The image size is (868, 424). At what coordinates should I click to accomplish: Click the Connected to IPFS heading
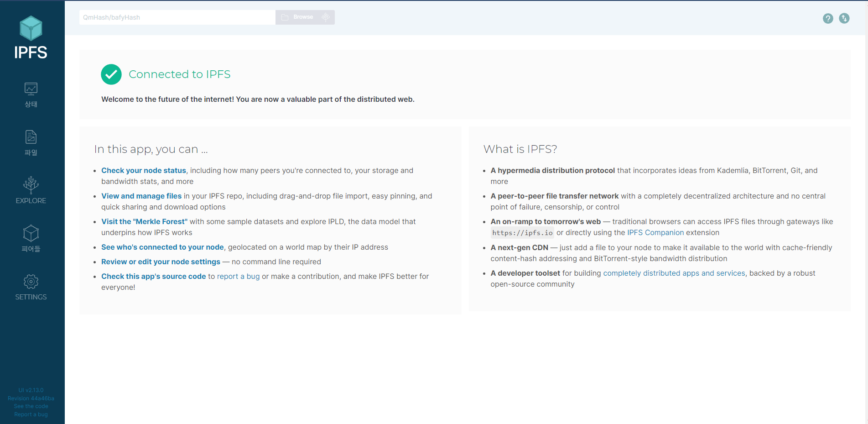180,74
